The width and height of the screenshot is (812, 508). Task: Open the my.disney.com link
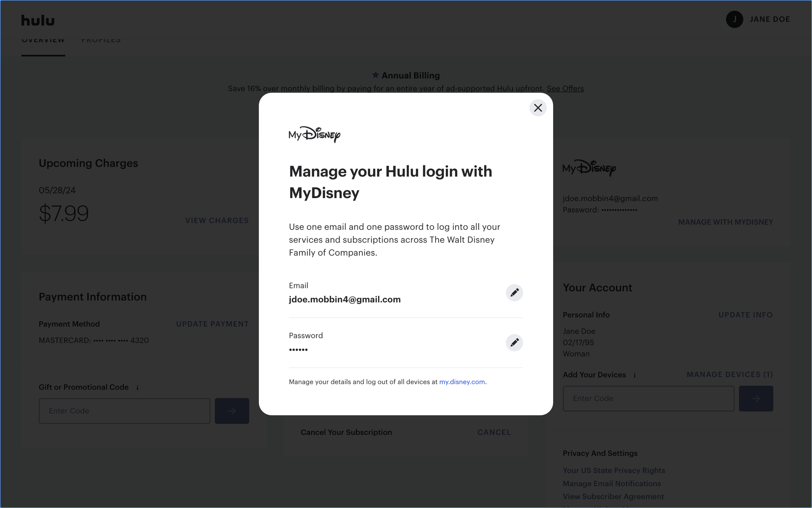[462, 382]
